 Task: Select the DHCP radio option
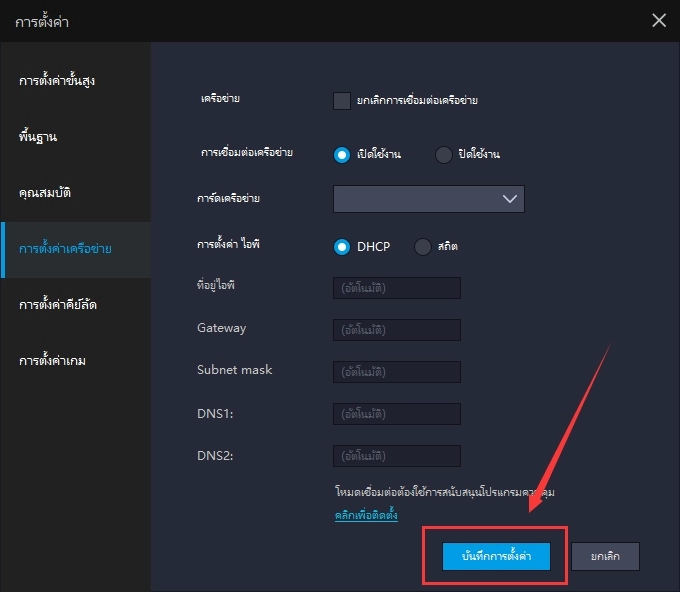tap(342, 246)
